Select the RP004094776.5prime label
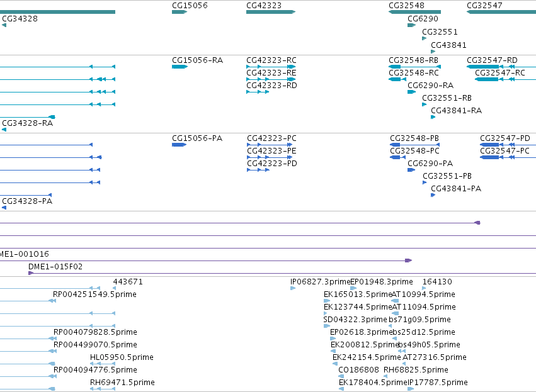 click(95, 370)
